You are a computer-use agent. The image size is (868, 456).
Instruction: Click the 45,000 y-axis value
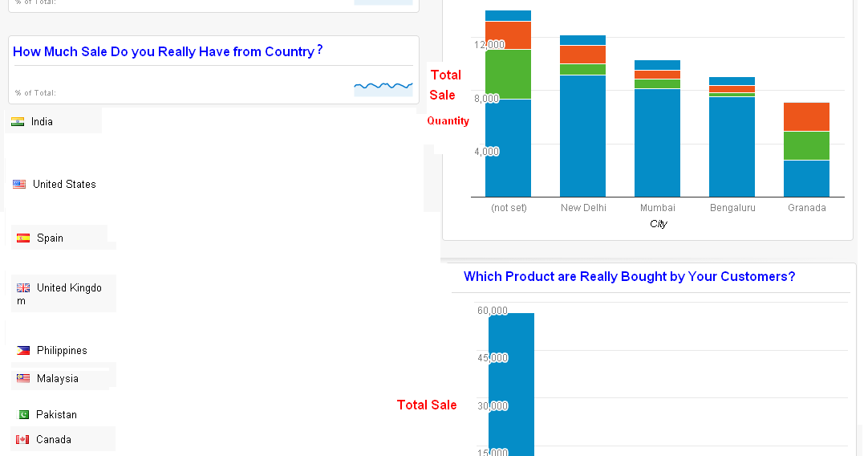point(493,358)
